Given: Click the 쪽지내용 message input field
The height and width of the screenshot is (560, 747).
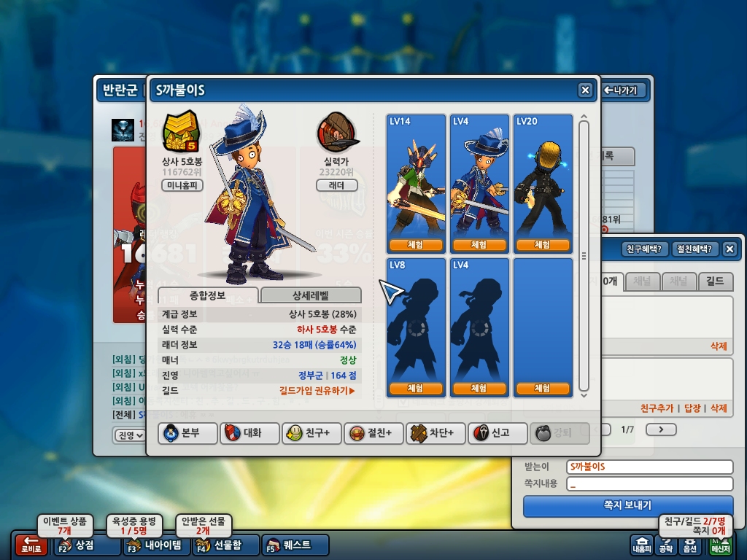Looking at the screenshot, I should [x=649, y=484].
